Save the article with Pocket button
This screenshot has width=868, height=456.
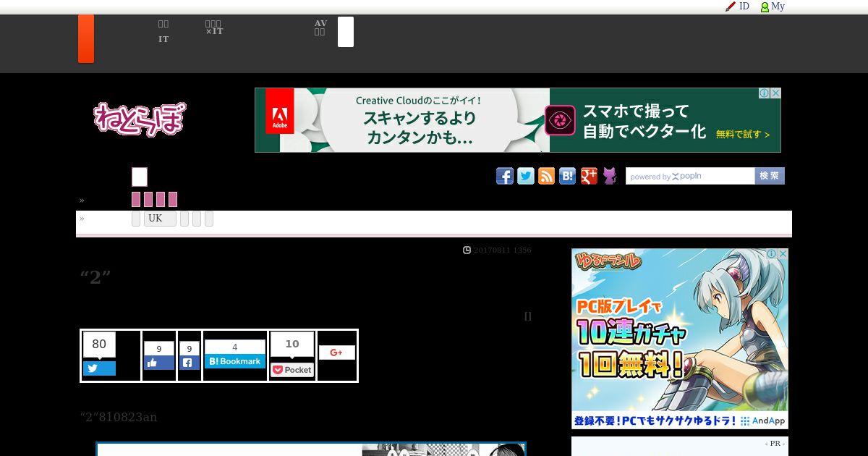[x=292, y=370]
